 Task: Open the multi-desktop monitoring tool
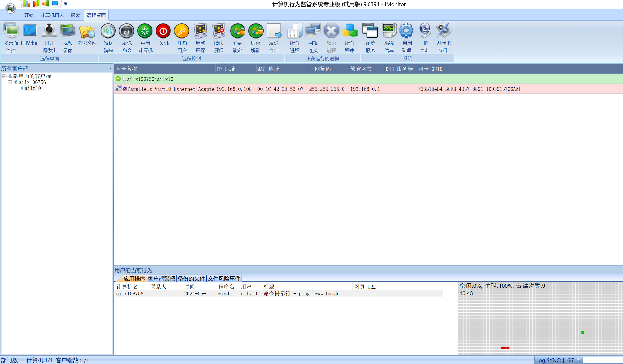[11, 38]
